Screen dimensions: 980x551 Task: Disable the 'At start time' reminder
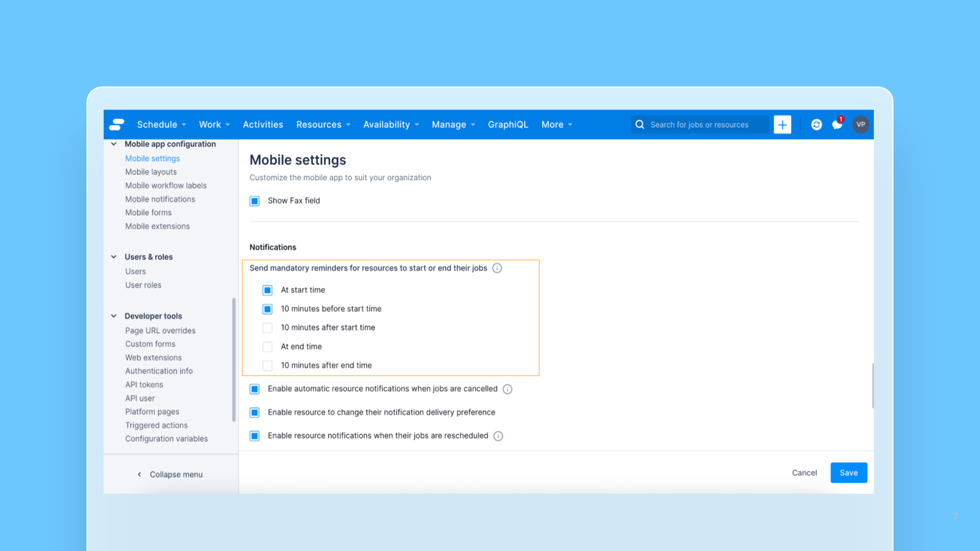267,290
